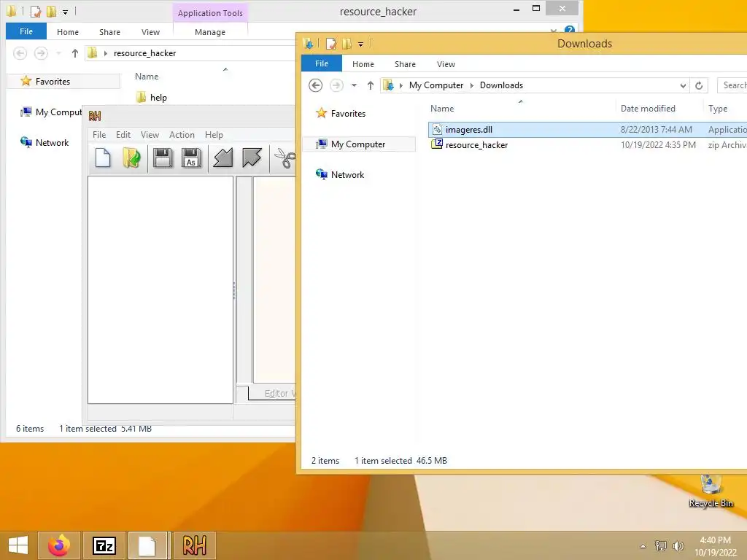Click the scissors Cut icon in Resource Hacker

tap(285, 158)
